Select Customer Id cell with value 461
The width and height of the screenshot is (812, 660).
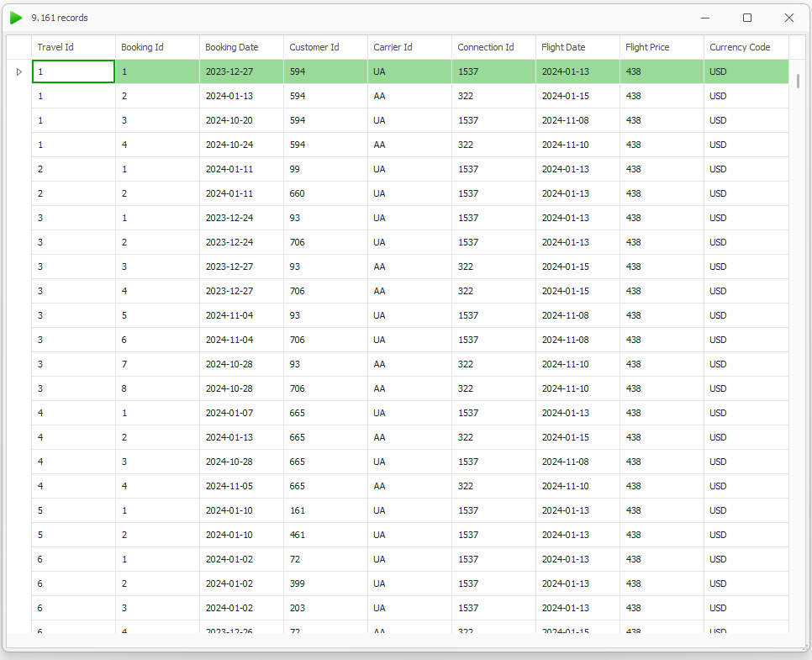[x=325, y=535]
